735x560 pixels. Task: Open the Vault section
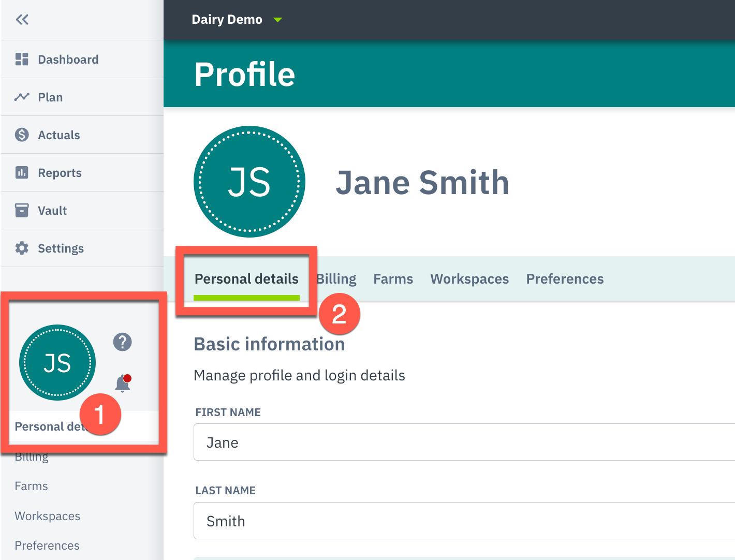pos(52,210)
